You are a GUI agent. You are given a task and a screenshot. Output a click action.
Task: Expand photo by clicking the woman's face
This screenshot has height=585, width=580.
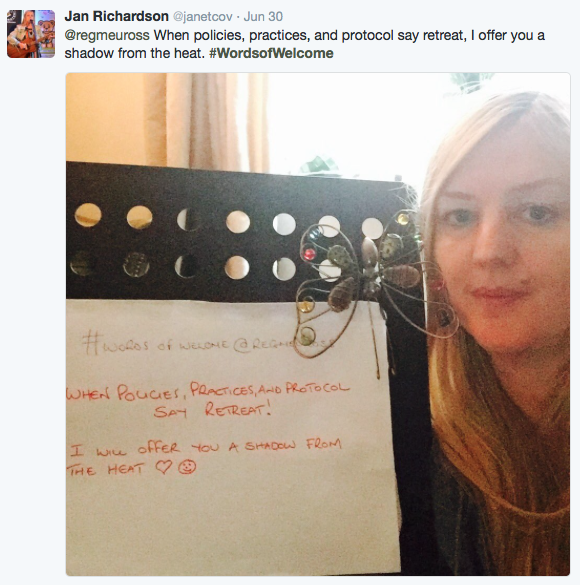(x=504, y=243)
